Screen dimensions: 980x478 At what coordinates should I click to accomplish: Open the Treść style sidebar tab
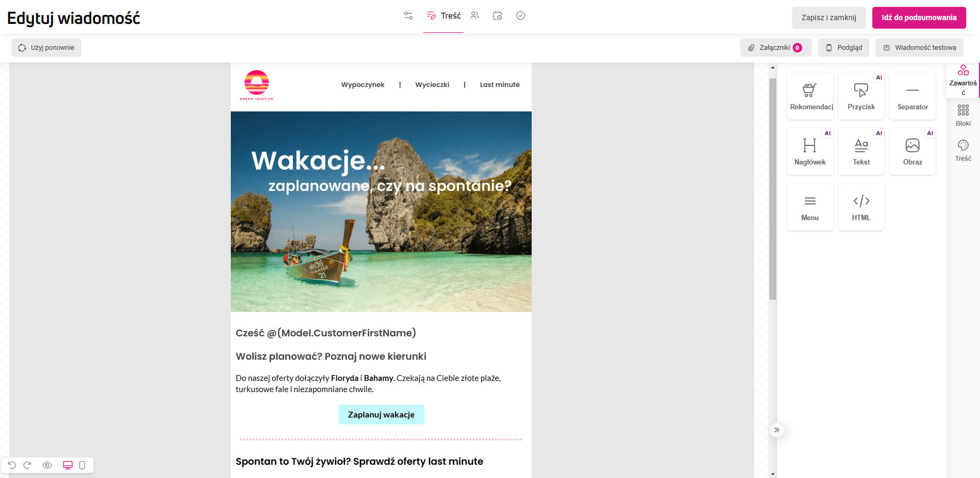963,151
